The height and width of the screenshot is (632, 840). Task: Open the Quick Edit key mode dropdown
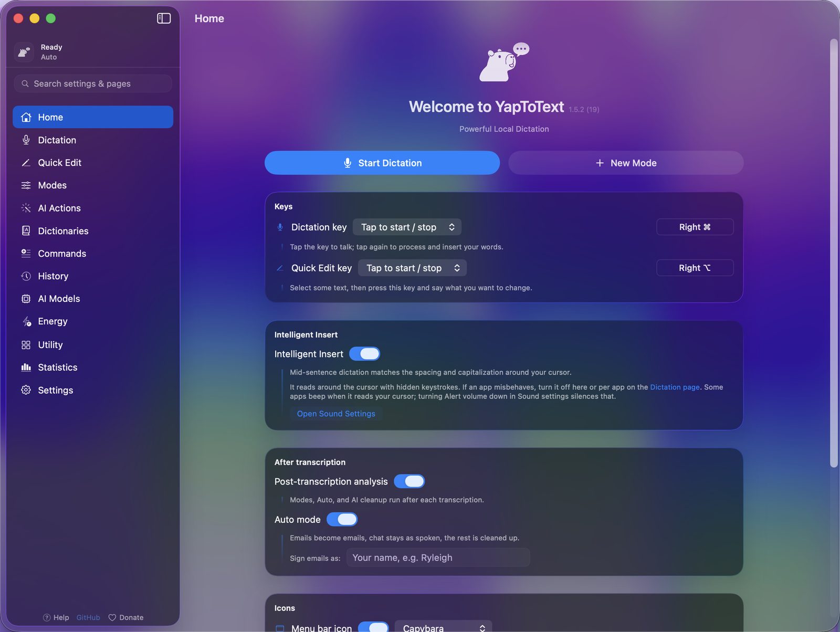412,268
